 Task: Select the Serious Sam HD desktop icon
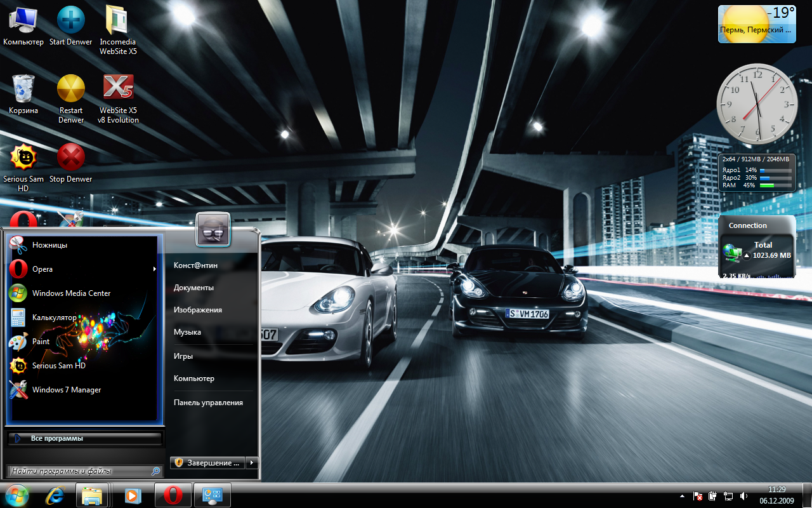pos(23,168)
